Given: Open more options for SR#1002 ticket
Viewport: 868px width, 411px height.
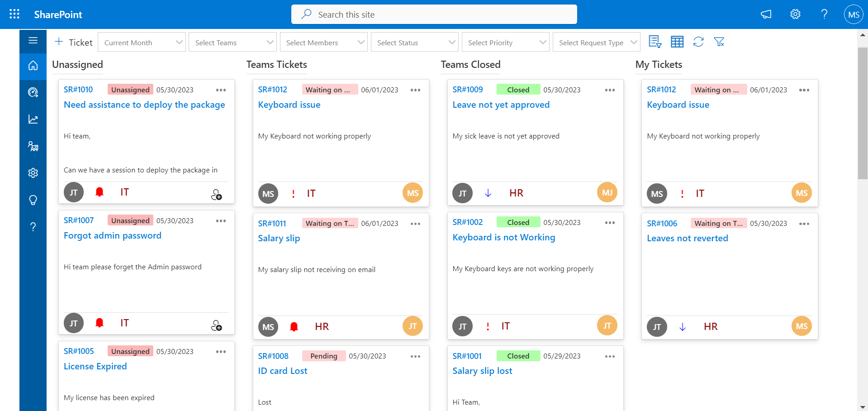Looking at the screenshot, I should click(610, 223).
